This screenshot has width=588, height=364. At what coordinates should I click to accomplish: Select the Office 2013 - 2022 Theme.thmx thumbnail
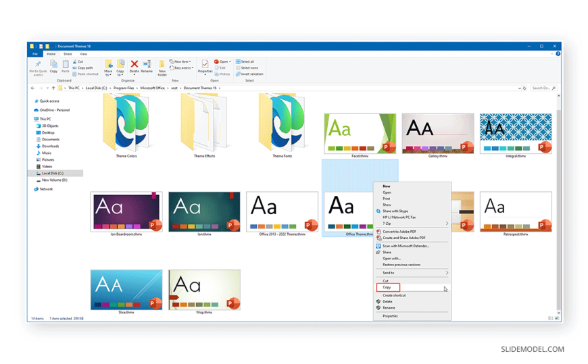(x=282, y=212)
